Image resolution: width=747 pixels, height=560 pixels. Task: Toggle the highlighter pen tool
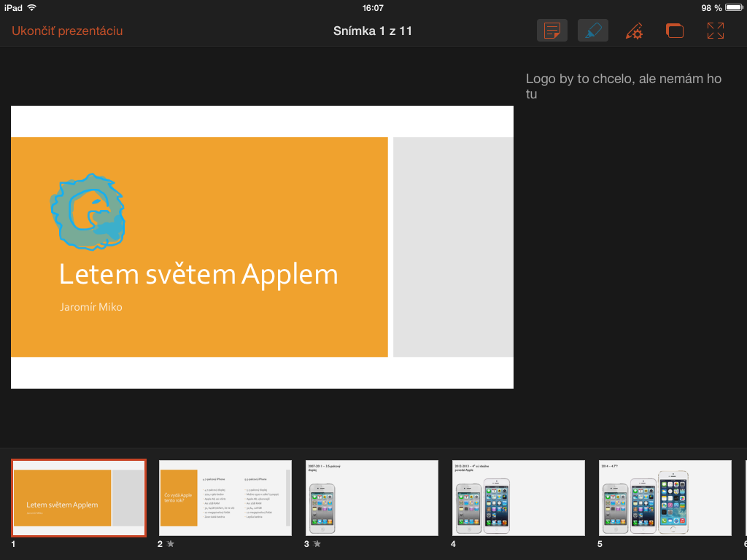tap(593, 31)
